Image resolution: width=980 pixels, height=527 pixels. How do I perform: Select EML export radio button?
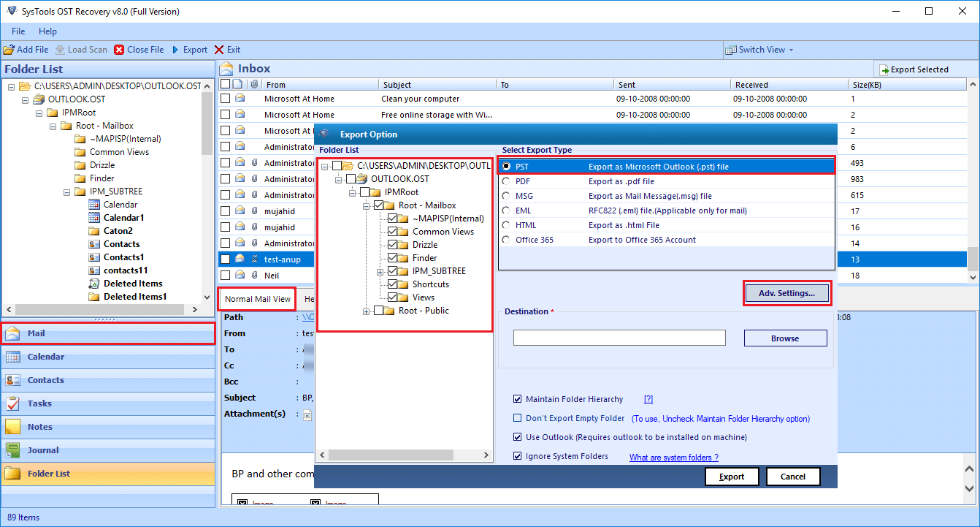point(506,211)
